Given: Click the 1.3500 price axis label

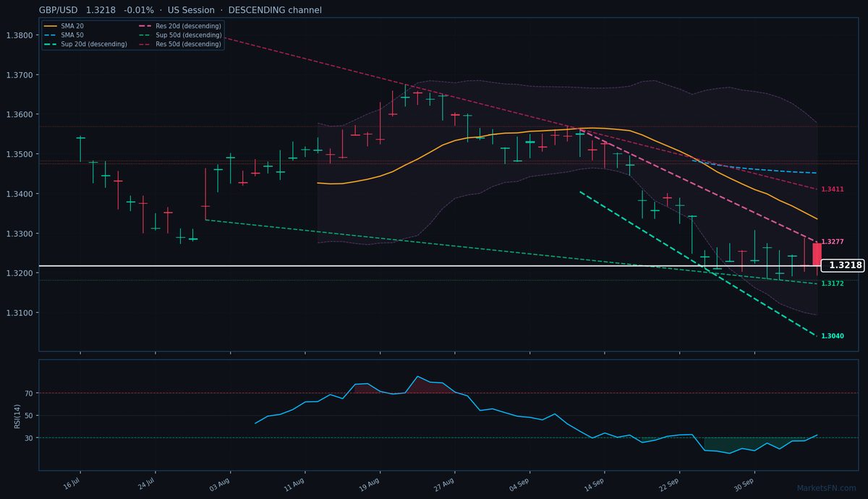Looking at the screenshot, I should 19,155.
